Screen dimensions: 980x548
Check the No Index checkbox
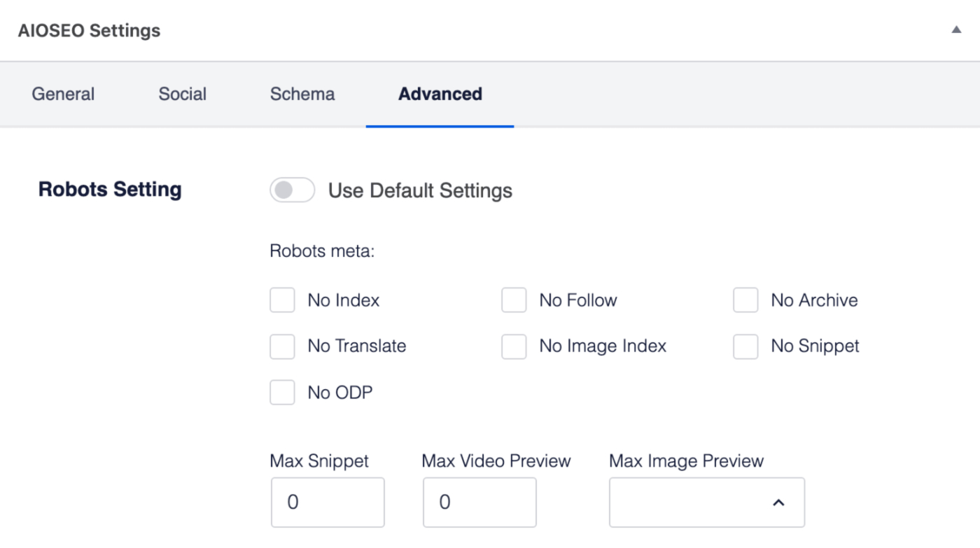point(282,300)
